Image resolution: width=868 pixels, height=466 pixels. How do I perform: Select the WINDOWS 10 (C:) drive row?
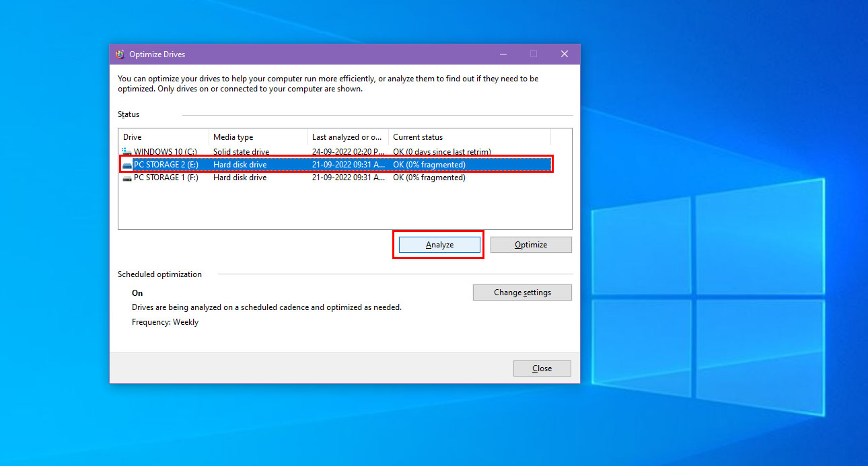(x=335, y=152)
